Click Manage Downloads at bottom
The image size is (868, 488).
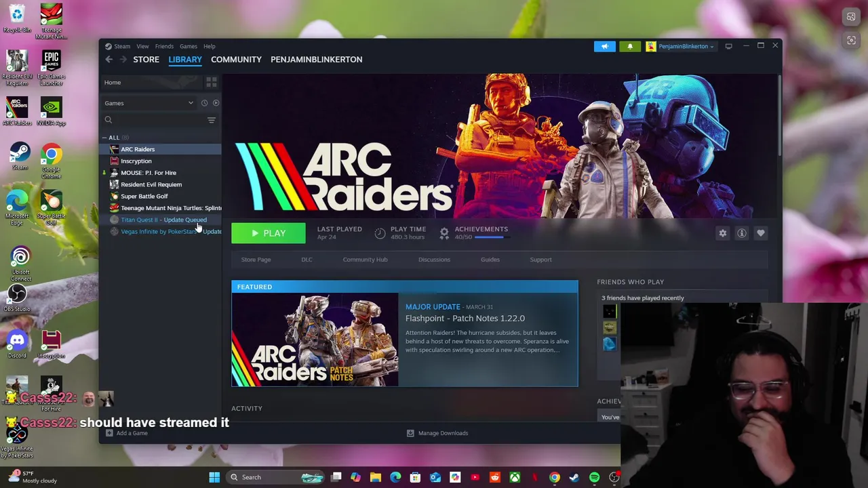437,433
